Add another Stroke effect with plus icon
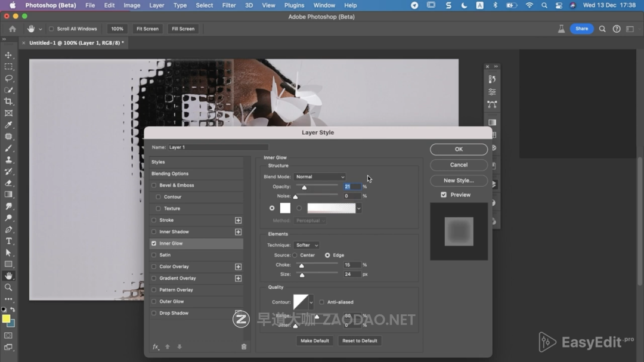Screen dimensions: 644x362 pyautogui.click(x=238, y=220)
